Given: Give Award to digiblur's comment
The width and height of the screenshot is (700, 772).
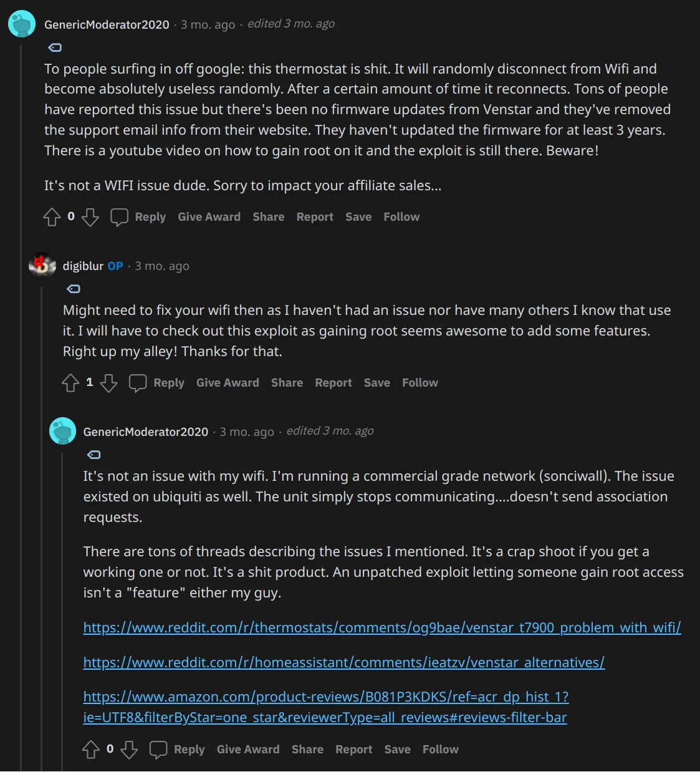Looking at the screenshot, I should pyautogui.click(x=228, y=383).
